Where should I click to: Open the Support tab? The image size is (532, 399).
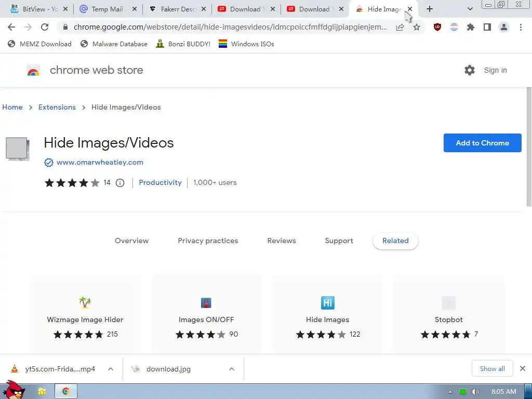tap(339, 241)
